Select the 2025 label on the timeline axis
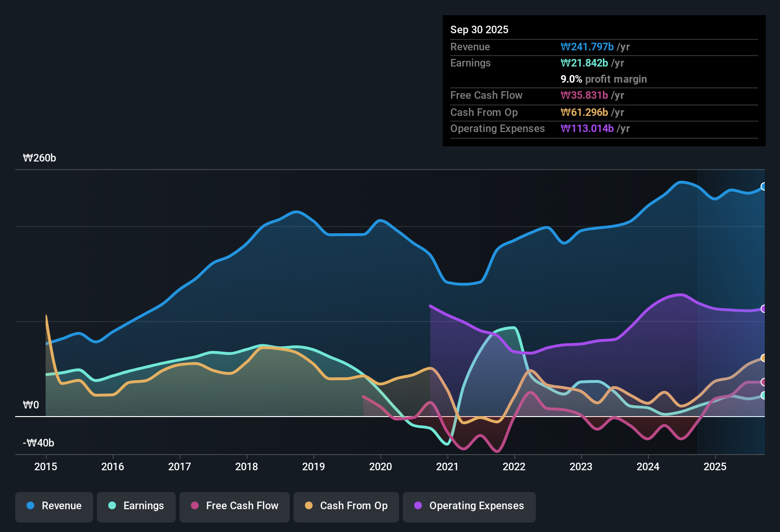The width and height of the screenshot is (780, 532). (715, 467)
